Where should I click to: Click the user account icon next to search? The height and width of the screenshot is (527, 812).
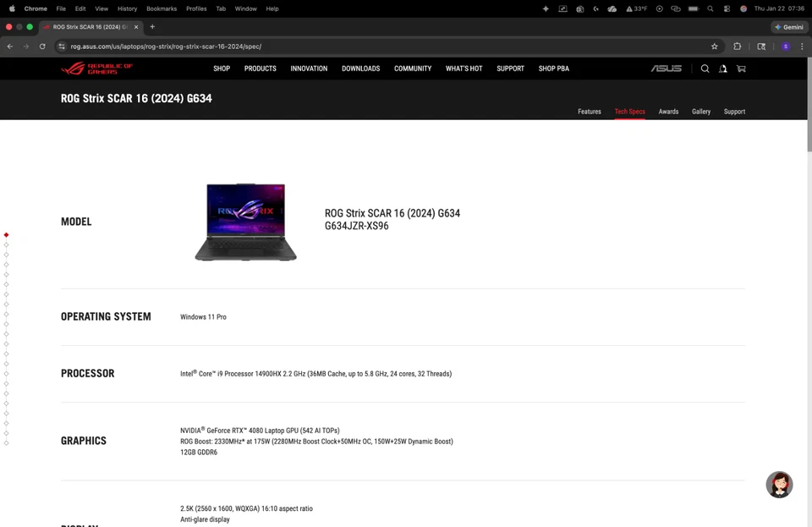coord(722,69)
